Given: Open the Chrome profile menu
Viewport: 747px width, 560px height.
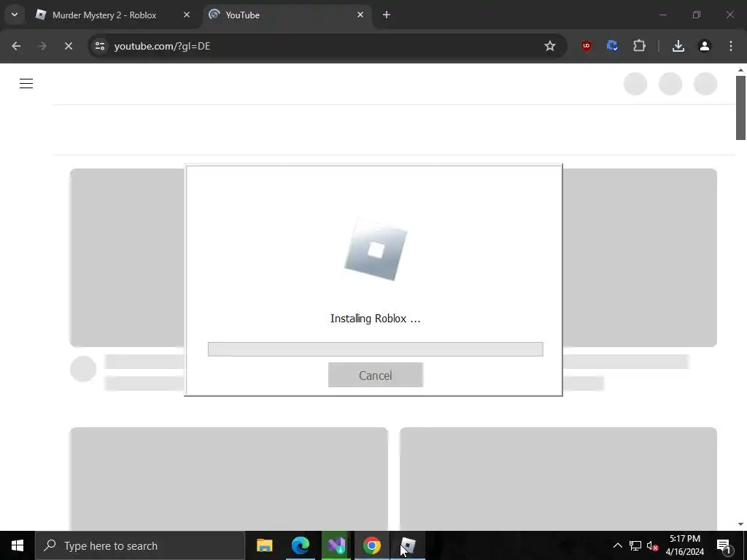Looking at the screenshot, I should [x=705, y=46].
